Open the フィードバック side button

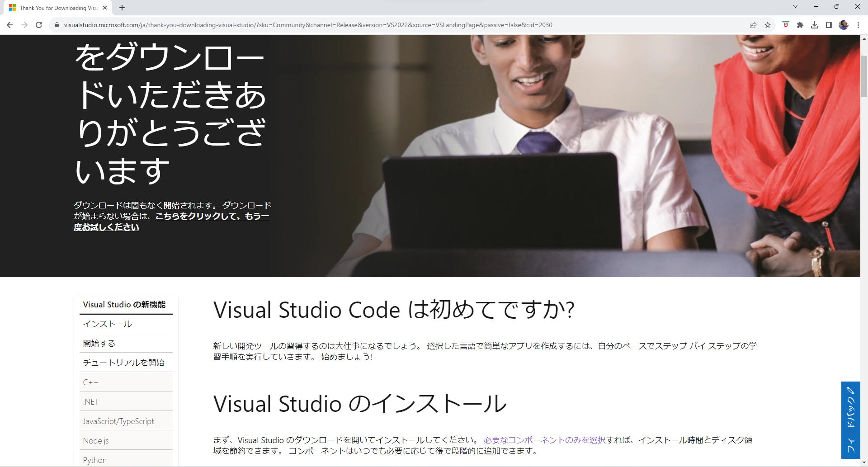pos(850,420)
